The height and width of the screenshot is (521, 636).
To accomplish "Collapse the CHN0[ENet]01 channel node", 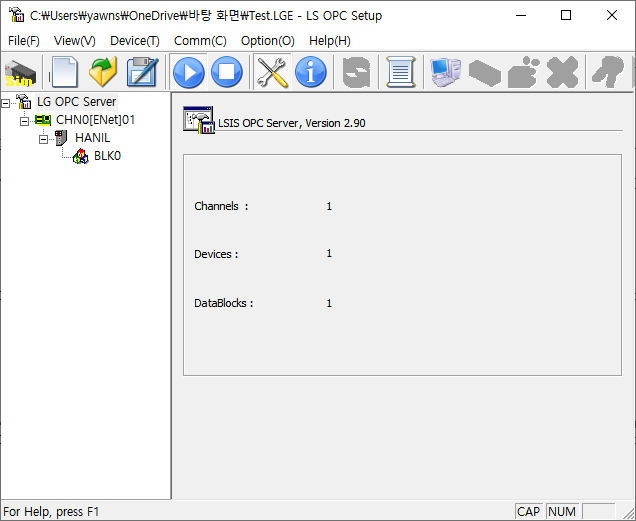I will point(25,121).
